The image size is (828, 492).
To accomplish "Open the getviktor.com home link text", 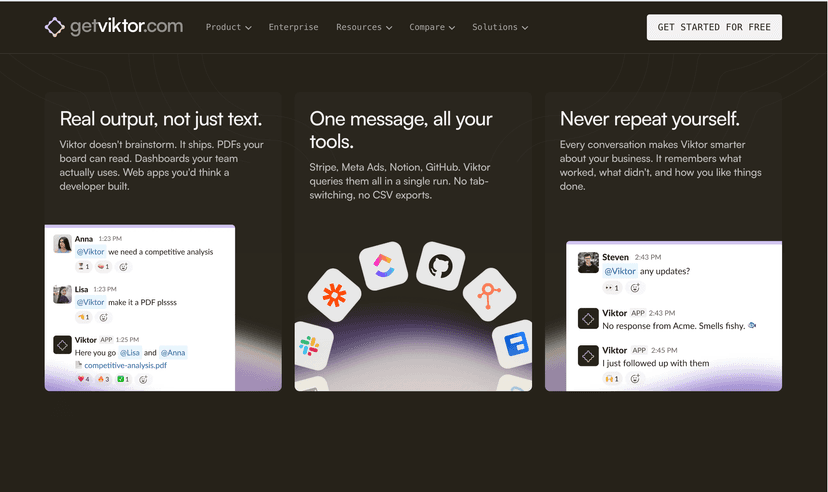I will [x=127, y=26].
